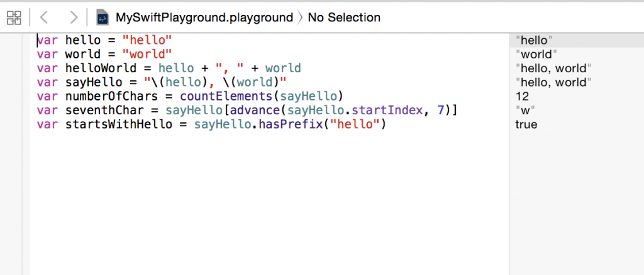This screenshot has width=644, height=275.
Task: Open the No Selection breadcrumb menu
Action: pyautogui.click(x=344, y=18)
